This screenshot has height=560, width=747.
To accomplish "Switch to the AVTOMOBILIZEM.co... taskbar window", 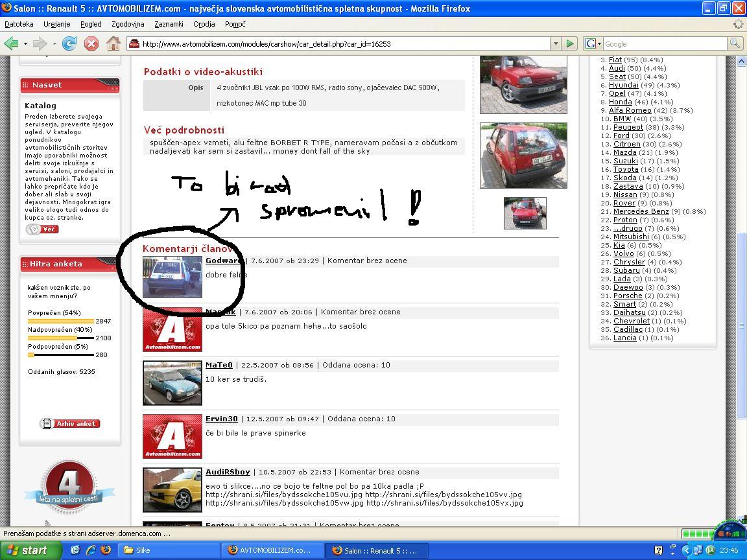I will [273, 550].
